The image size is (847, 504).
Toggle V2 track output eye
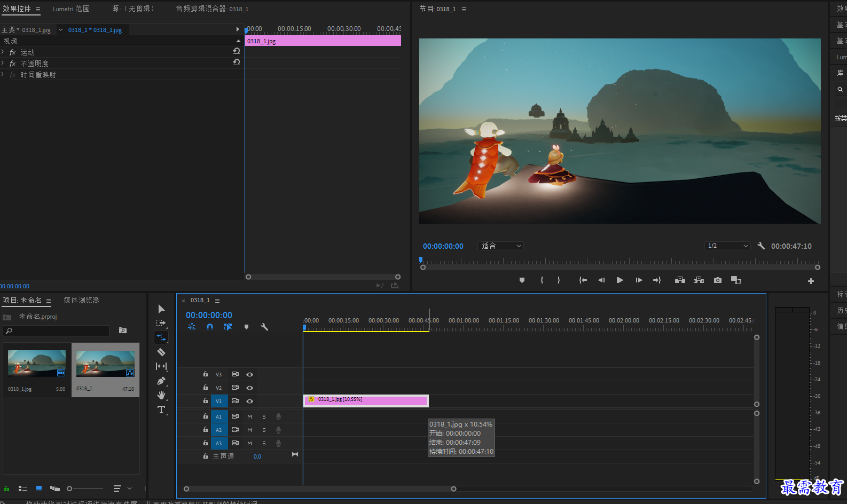pyautogui.click(x=249, y=388)
